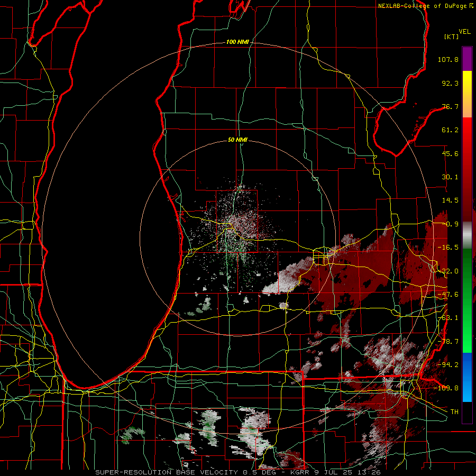Click the 50 NMI range ring label
476x476 pixels.
tap(237, 140)
